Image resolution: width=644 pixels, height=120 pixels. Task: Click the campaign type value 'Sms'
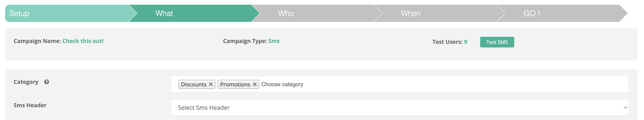pos(274,41)
